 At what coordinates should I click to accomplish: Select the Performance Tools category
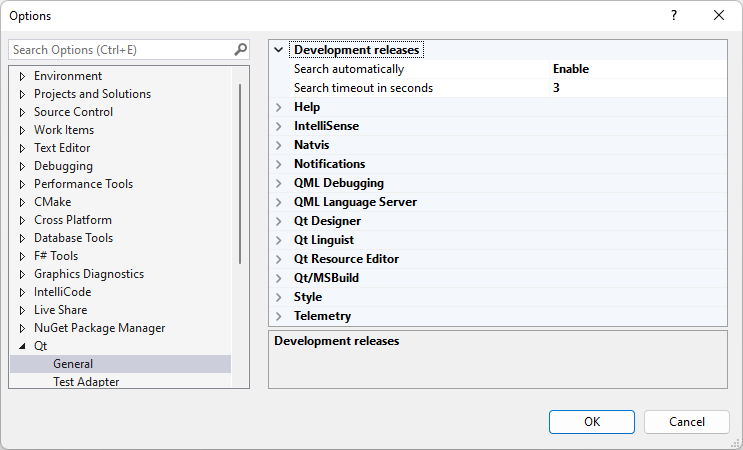point(83,184)
